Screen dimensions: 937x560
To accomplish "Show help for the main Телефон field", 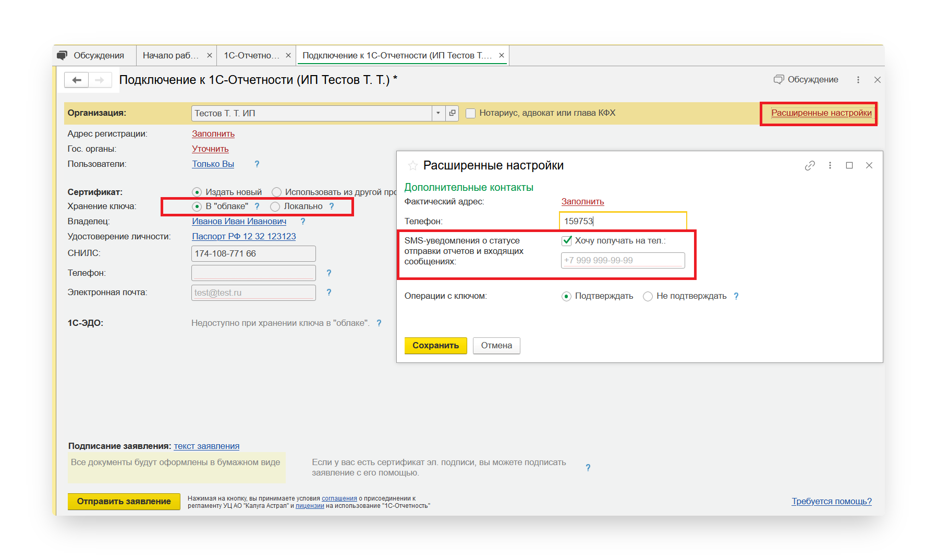I will [x=328, y=273].
